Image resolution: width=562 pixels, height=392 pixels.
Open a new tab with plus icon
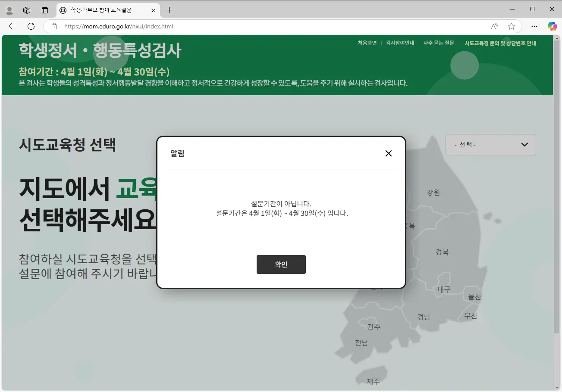pos(170,10)
